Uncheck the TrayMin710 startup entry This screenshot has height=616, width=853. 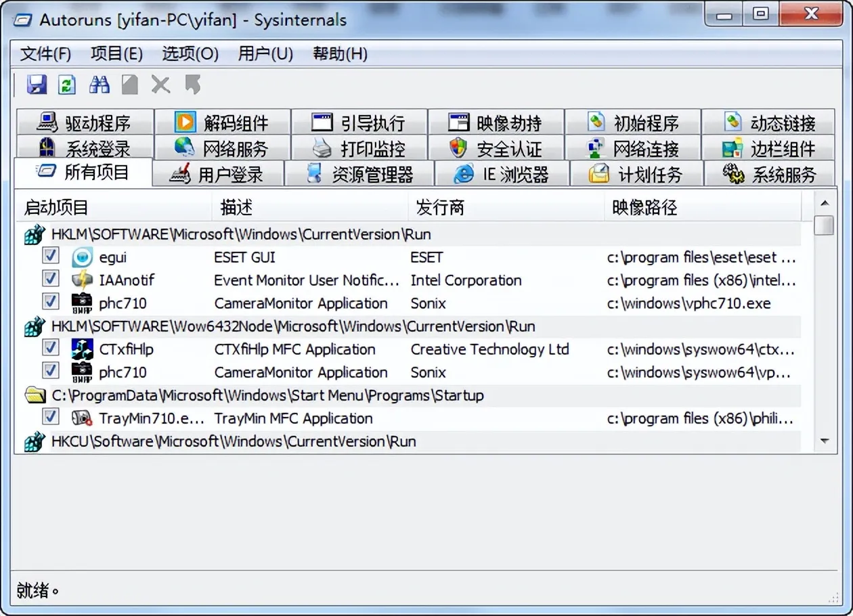(50, 416)
